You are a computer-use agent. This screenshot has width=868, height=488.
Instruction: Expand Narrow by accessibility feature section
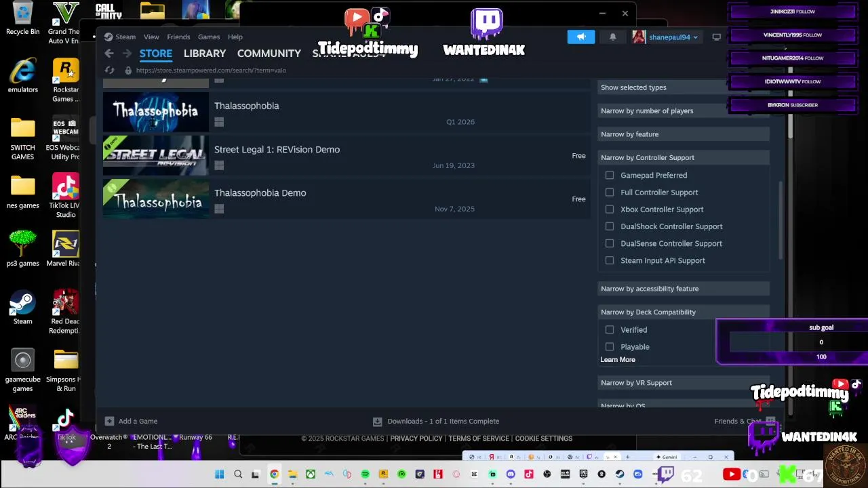(684, 289)
